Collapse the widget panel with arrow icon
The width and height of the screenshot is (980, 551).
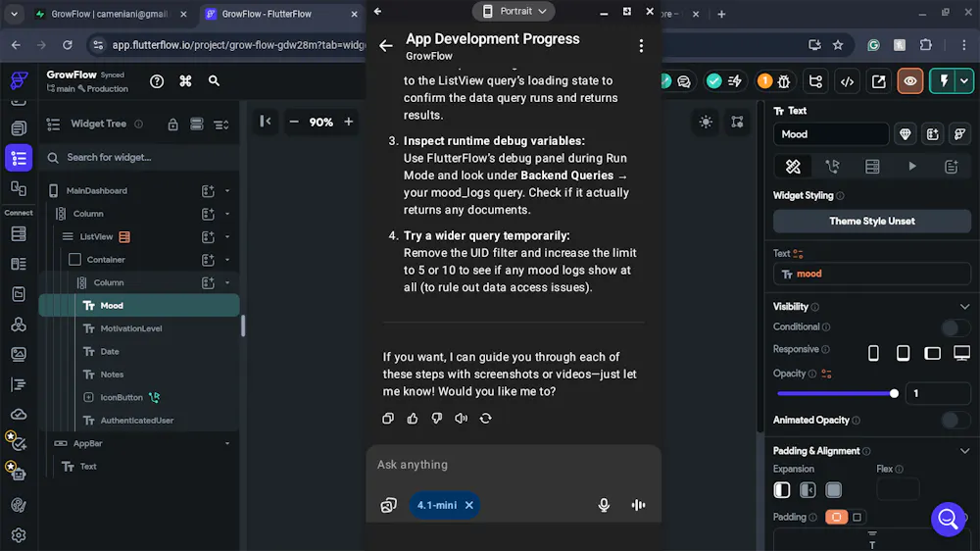pyautogui.click(x=266, y=122)
